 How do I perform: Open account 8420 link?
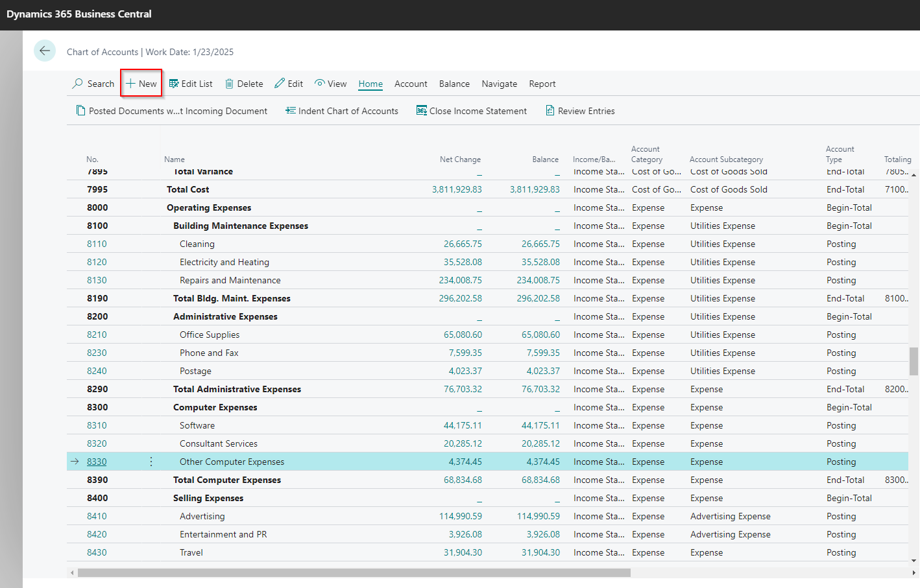click(97, 534)
